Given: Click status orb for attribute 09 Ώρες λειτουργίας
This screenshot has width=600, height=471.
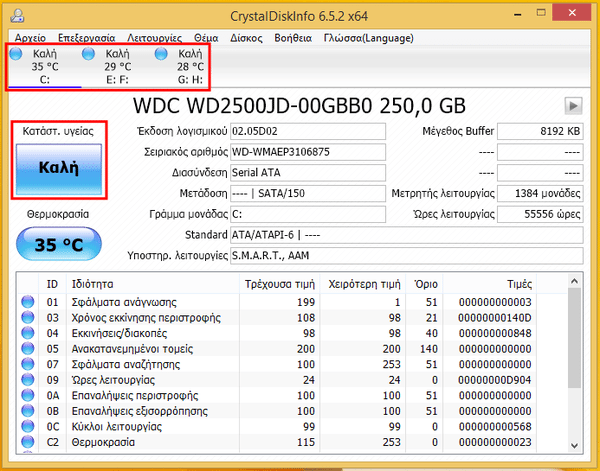Looking at the screenshot, I should point(28,380).
